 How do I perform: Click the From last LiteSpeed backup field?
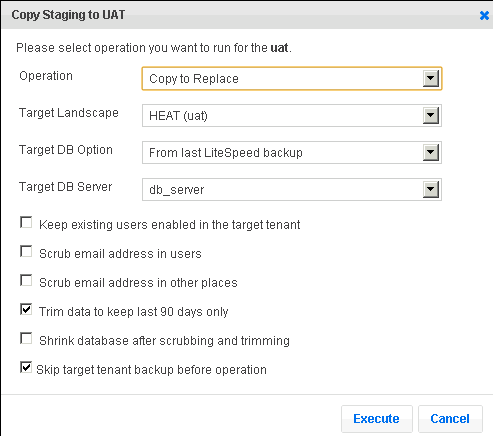pos(292,153)
